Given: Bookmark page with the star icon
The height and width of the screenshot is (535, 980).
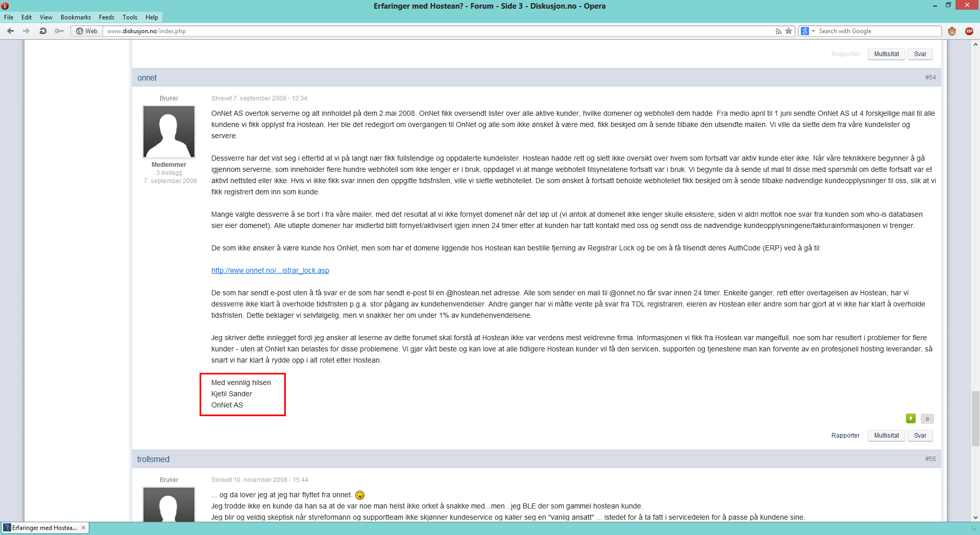Looking at the screenshot, I should (x=789, y=31).
